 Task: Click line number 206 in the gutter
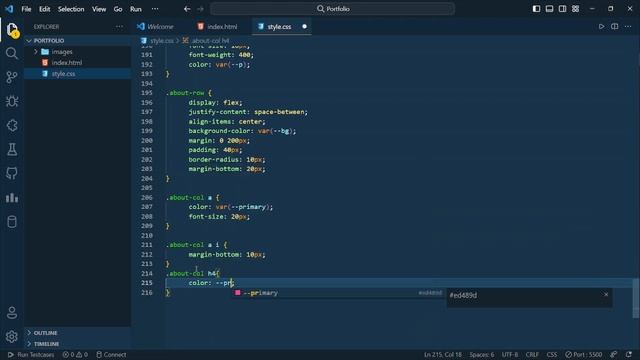coord(147,197)
